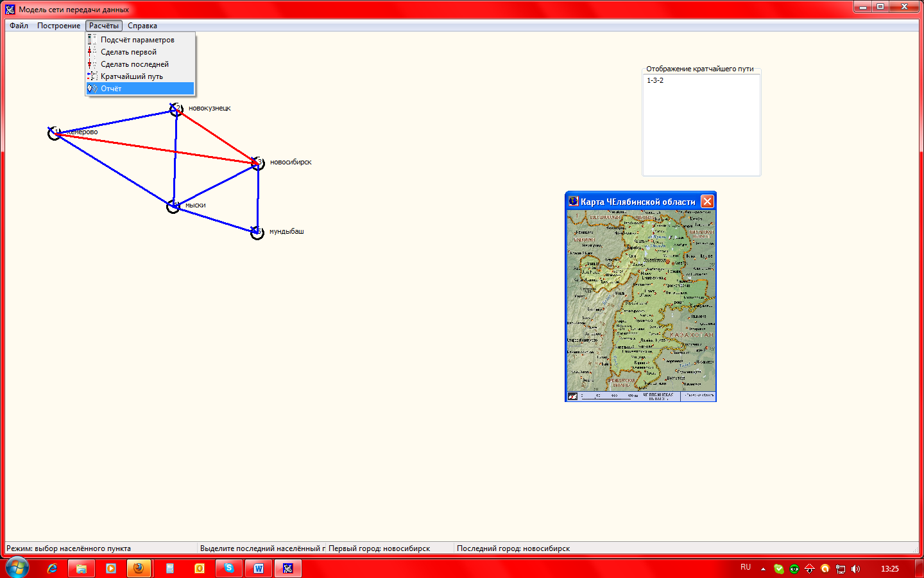Screen dimensions: 924x578
Task: Click the orange round tray icon
Action: pyautogui.click(x=825, y=568)
